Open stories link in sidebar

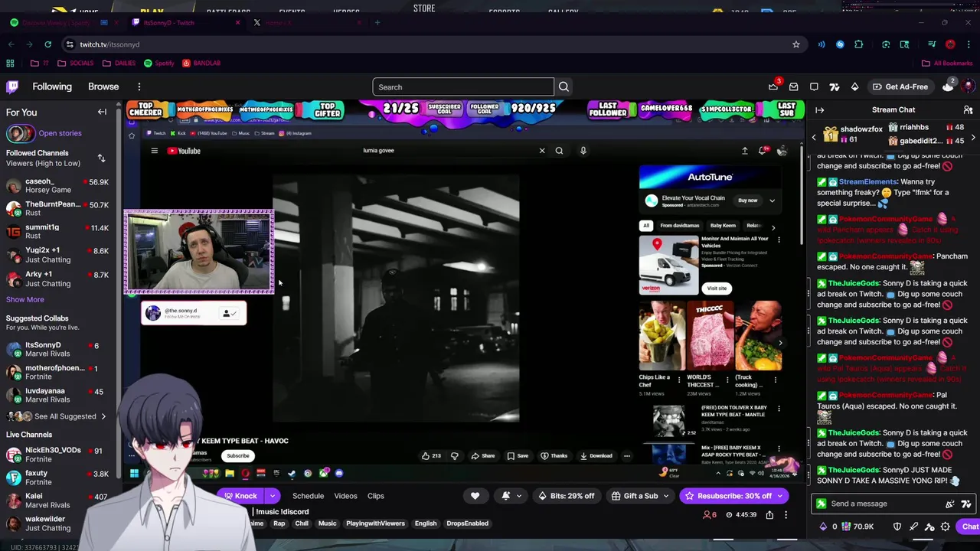click(x=60, y=133)
